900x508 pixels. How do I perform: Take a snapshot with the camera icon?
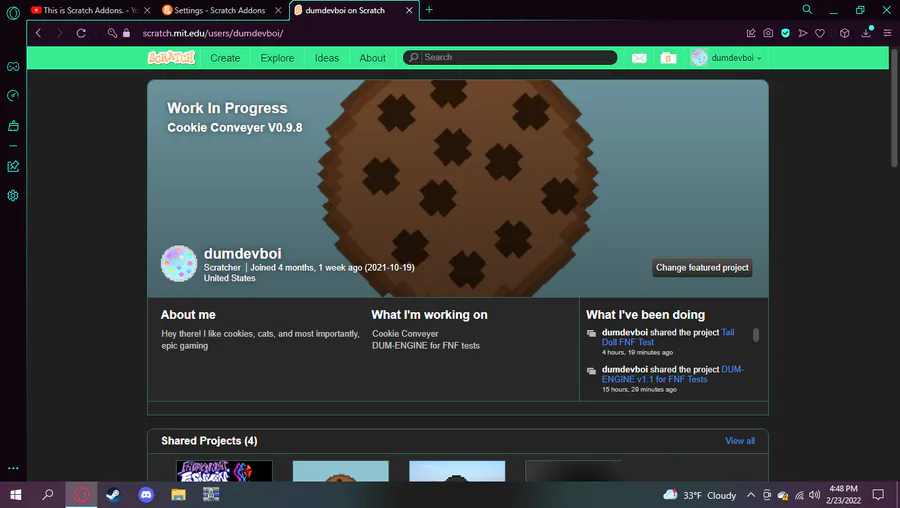point(768,33)
